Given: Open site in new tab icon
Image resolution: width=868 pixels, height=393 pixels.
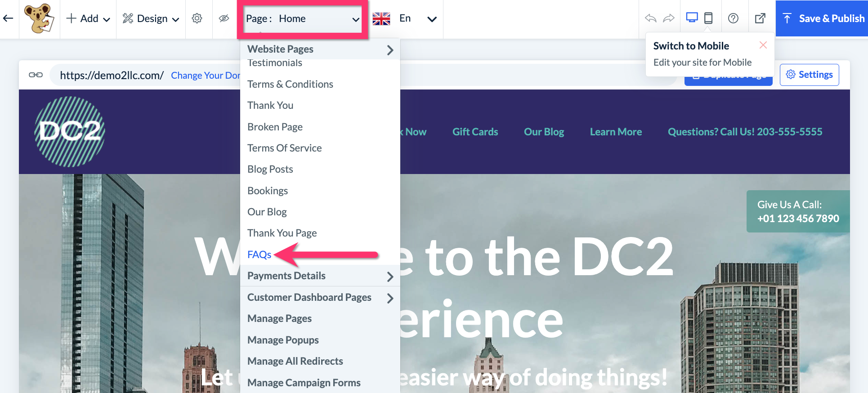Looking at the screenshot, I should pyautogui.click(x=760, y=18).
